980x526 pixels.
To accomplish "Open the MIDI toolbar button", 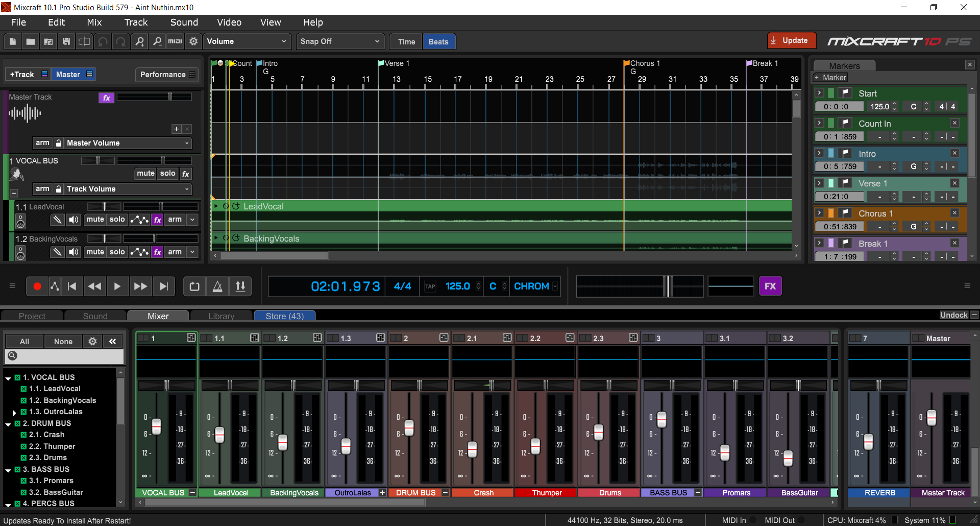I will pyautogui.click(x=175, y=41).
